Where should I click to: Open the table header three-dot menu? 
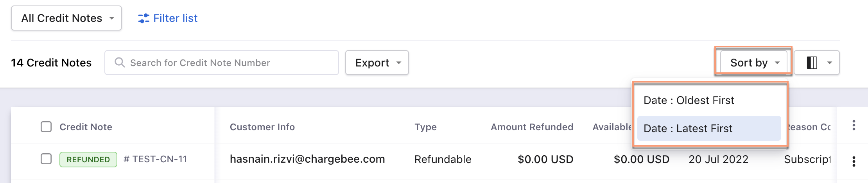[x=854, y=125]
